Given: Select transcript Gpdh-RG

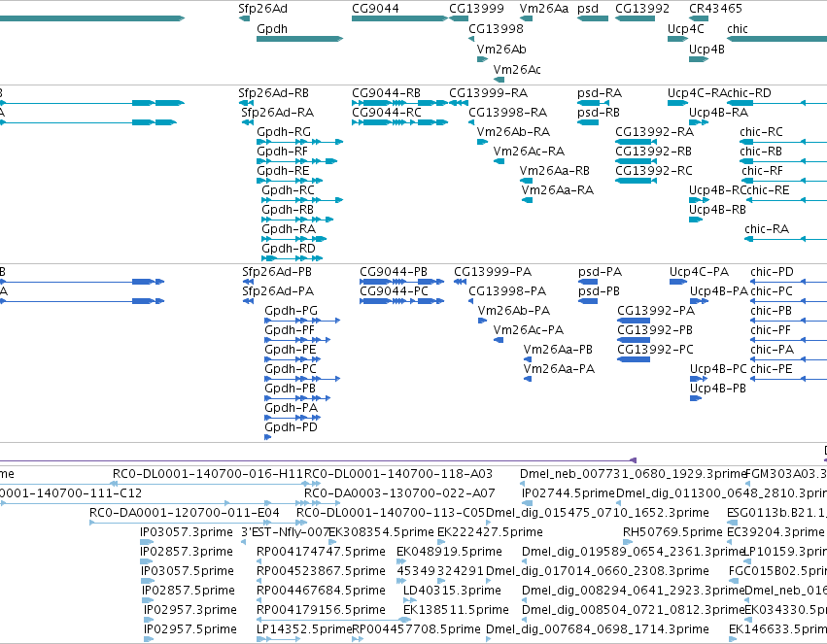Looking at the screenshot, I should coord(284,132).
